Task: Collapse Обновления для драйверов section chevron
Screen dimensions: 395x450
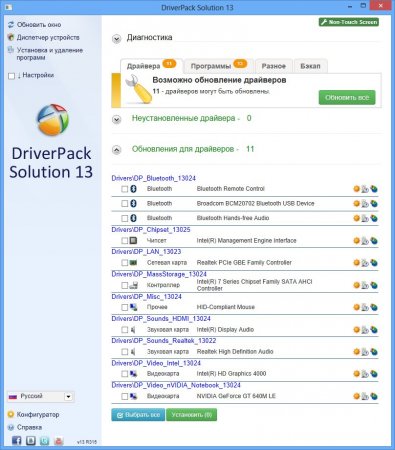Action: [x=116, y=150]
